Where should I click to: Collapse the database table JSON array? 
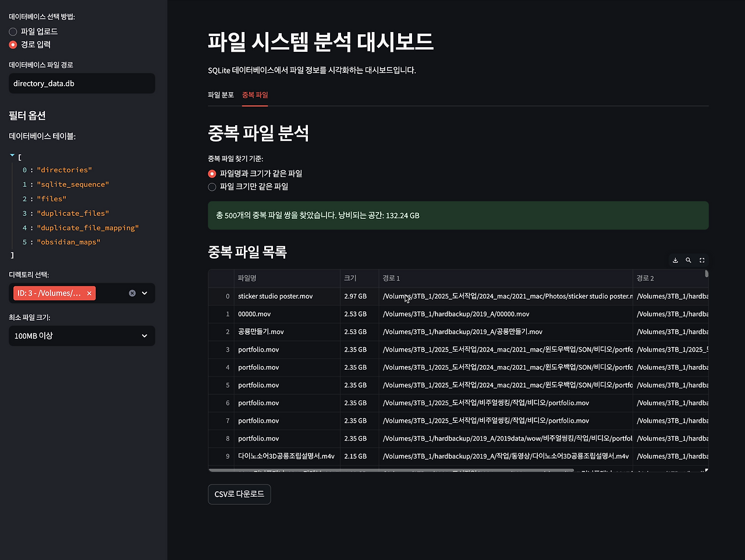pos(12,154)
